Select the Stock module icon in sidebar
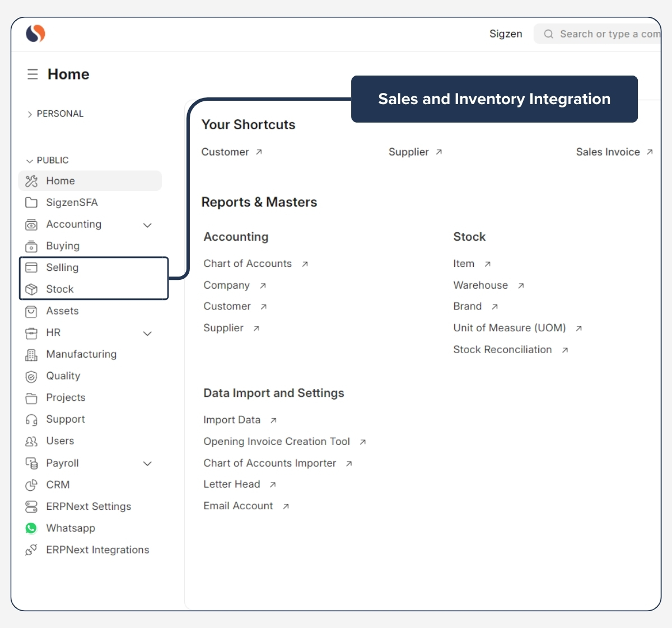Screen dimensions: 672x628 (31, 289)
